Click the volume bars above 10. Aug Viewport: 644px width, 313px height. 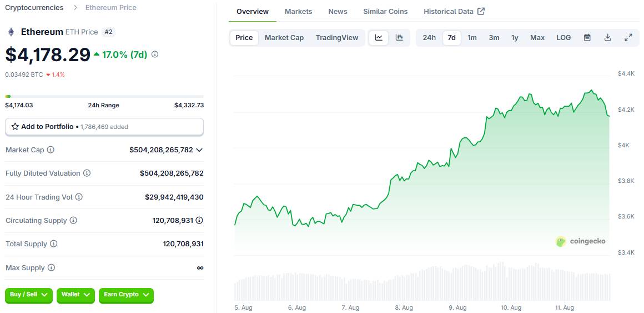point(511,284)
